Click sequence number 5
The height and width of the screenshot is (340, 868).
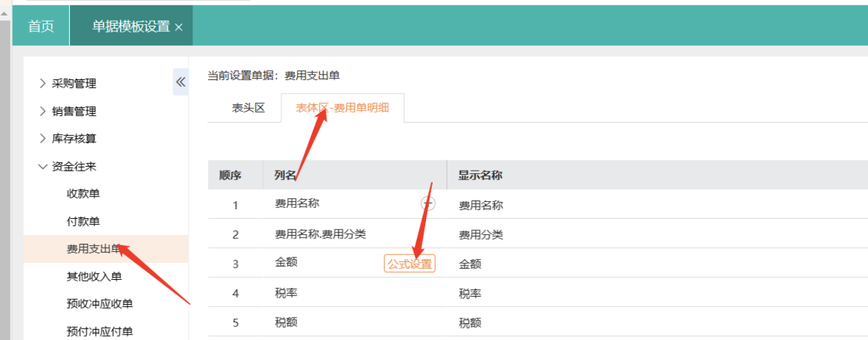(x=235, y=323)
